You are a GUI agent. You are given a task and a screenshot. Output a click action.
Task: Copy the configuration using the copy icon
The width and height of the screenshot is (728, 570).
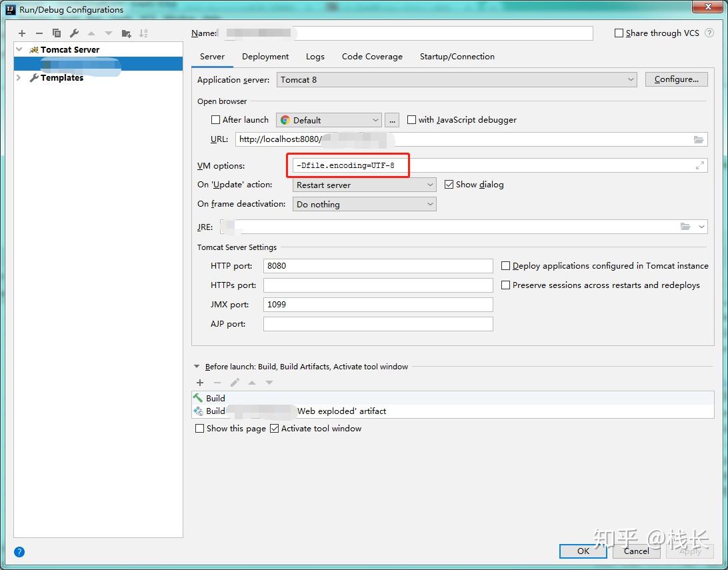click(x=56, y=33)
